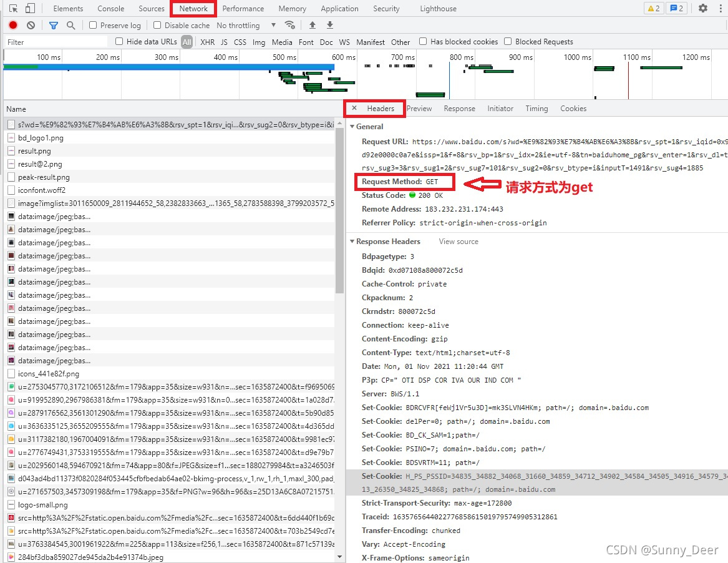This screenshot has height=563, width=728.
Task: Open the Initiator tab
Action: tap(500, 108)
